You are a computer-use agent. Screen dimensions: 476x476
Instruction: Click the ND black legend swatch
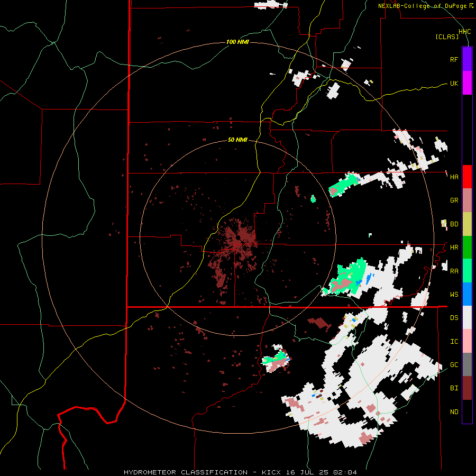coord(467,411)
